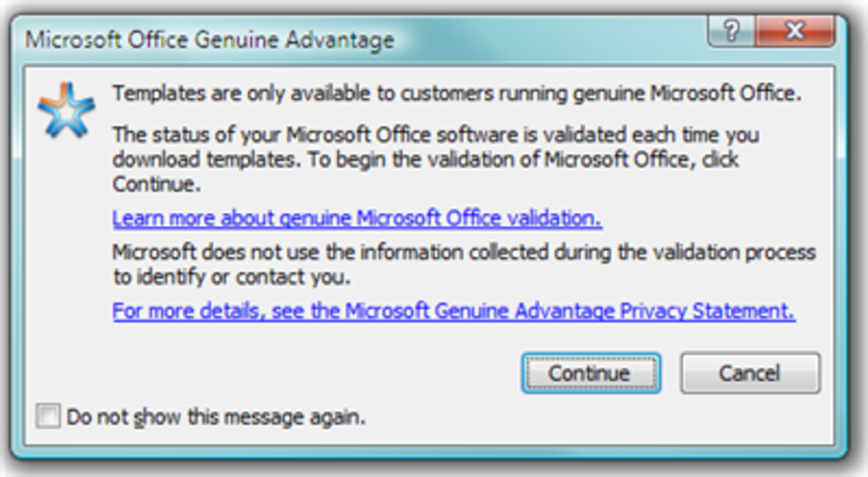Open Learn more about genuine Office validation

point(356,218)
